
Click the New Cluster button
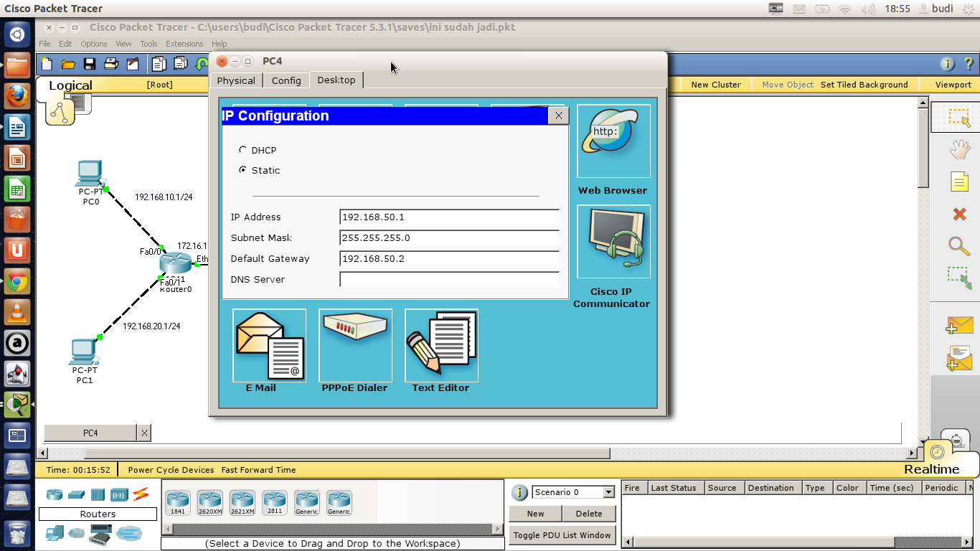716,85
